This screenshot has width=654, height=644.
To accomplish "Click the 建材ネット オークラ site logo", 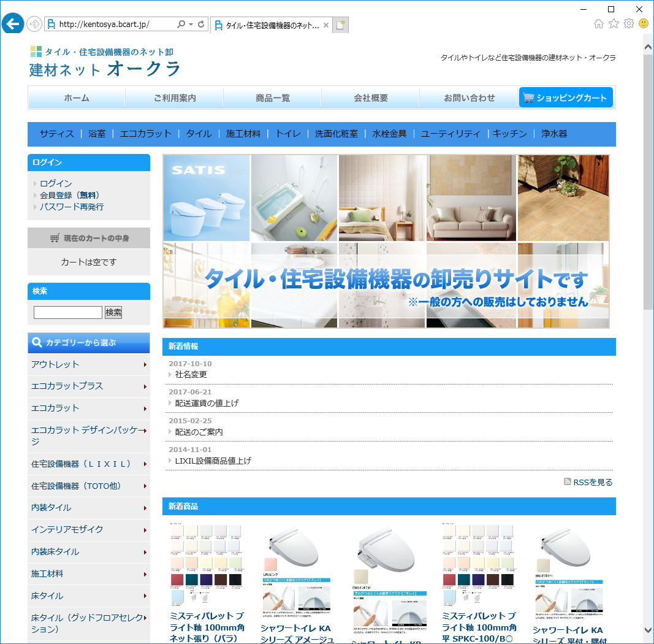I will (105, 62).
